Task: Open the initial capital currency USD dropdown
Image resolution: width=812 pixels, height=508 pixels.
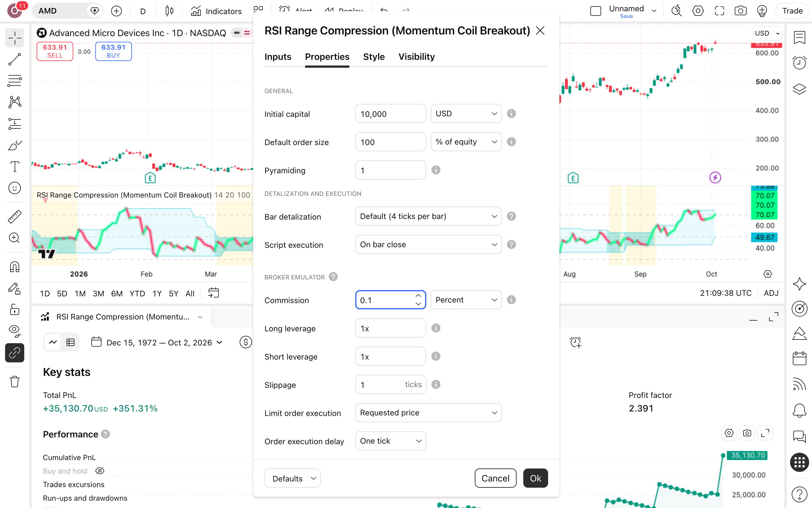Action: pyautogui.click(x=466, y=113)
